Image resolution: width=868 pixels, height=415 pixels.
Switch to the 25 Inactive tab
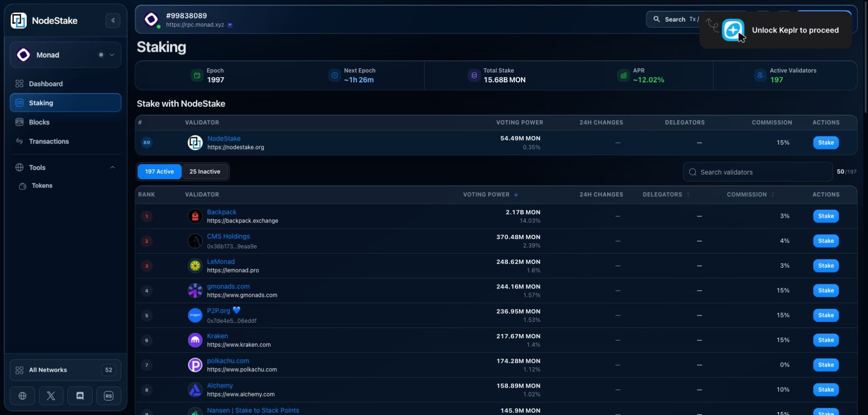coord(205,172)
